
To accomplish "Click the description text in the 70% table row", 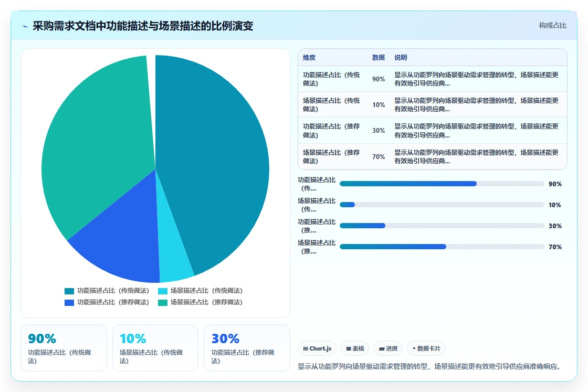I will point(476,157).
